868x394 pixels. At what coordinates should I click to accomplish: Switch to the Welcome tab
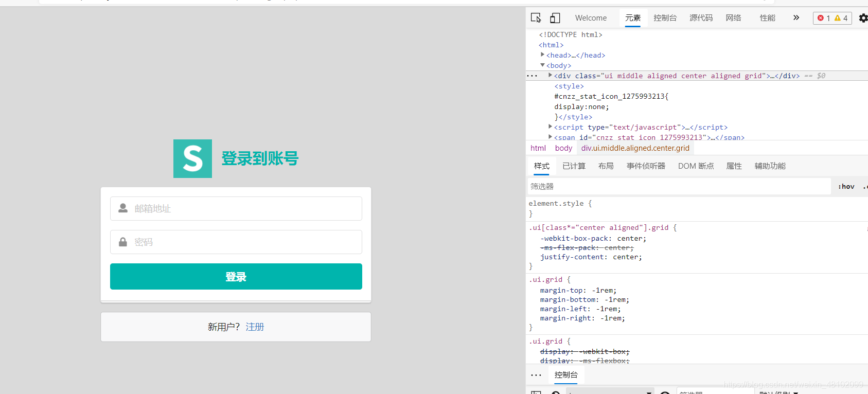click(x=591, y=18)
